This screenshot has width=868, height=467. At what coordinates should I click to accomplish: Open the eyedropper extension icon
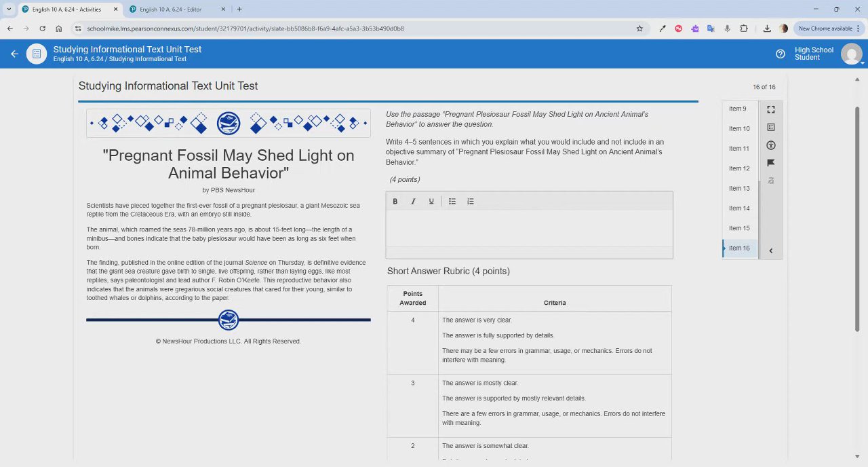coord(663,29)
